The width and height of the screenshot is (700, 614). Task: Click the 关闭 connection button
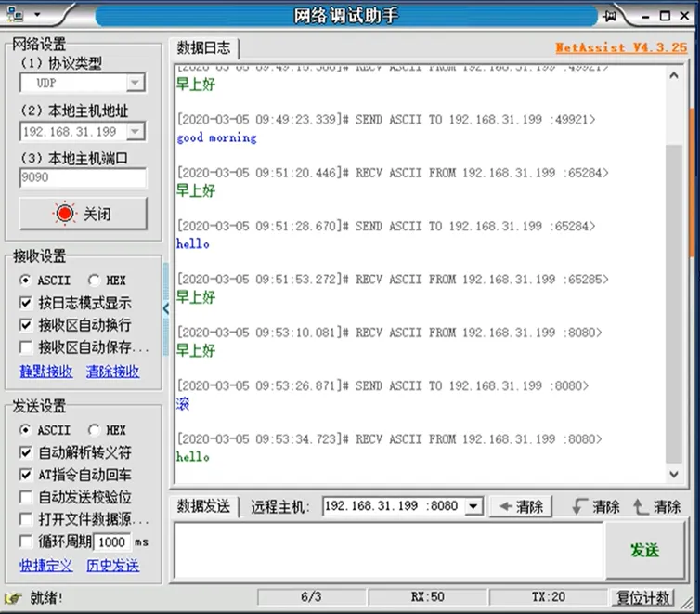(x=83, y=214)
